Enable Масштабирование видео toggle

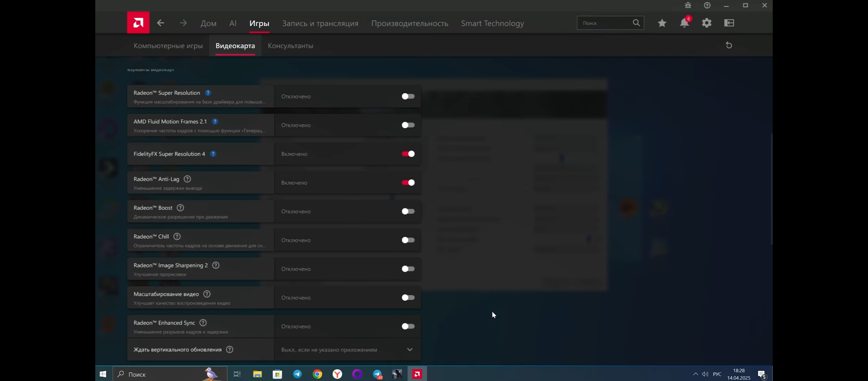(408, 298)
